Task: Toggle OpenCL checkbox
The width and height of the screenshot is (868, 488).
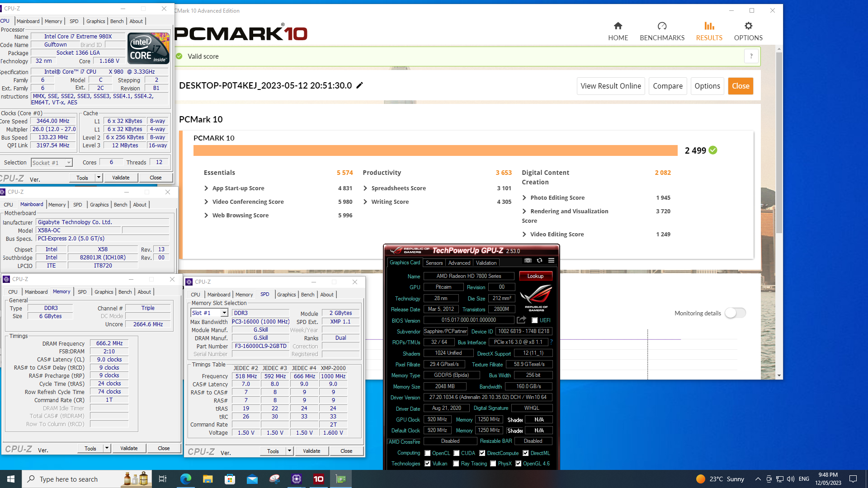Action: 428,453
